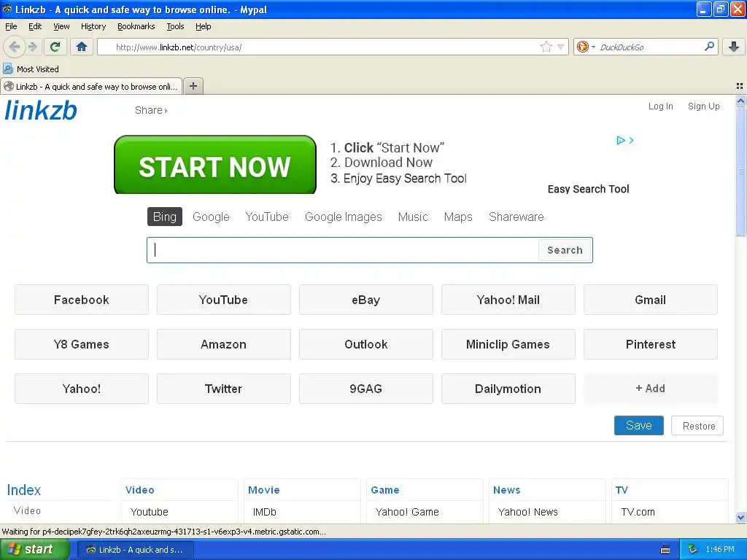Image resolution: width=747 pixels, height=560 pixels.
Task: Open the View menu
Action: point(61,26)
